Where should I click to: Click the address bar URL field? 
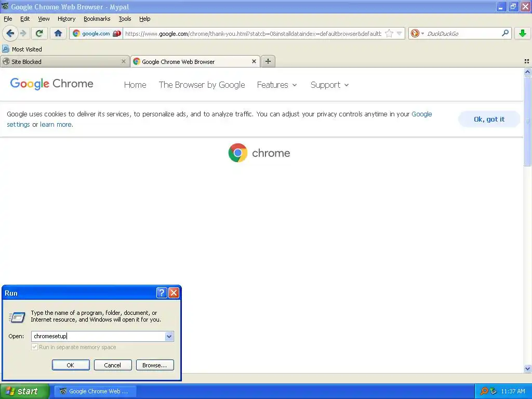[253, 34]
